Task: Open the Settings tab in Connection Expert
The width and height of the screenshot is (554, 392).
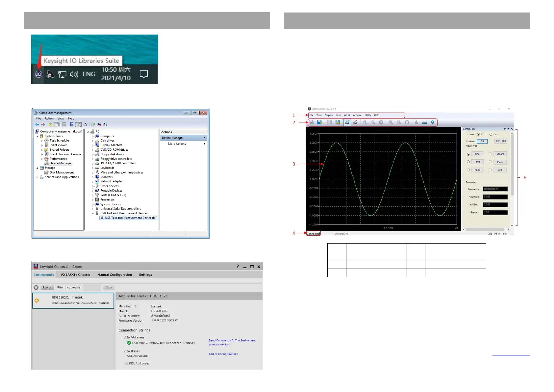Action: (x=145, y=274)
